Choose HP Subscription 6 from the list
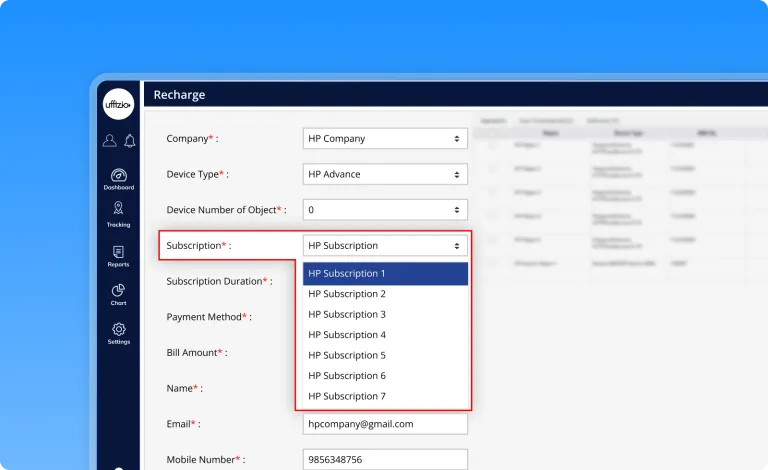 click(385, 376)
